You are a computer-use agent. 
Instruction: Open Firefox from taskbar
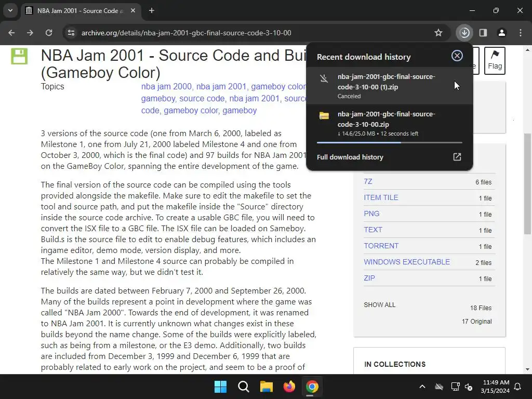coord(289,387)
